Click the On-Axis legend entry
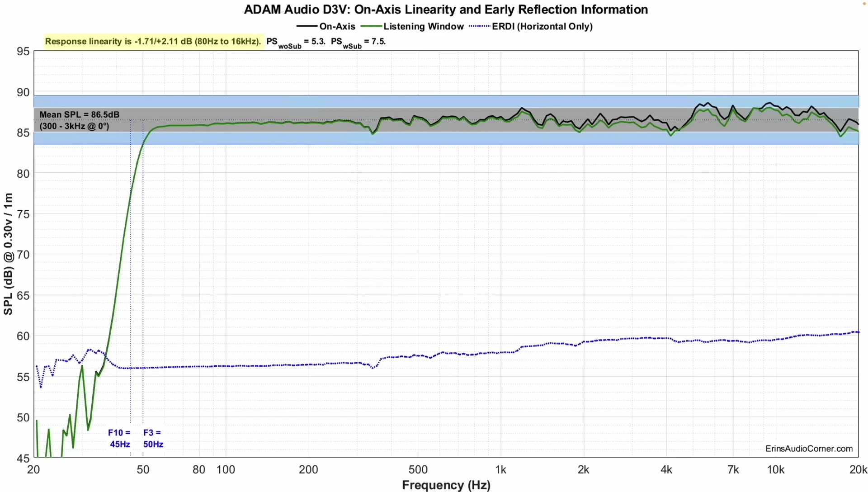This screenshot has width=868, height=492. 326,26
